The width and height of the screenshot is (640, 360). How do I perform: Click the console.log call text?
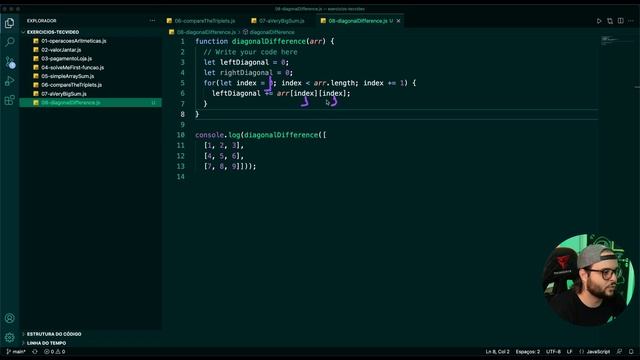click(x=218, y=135)
